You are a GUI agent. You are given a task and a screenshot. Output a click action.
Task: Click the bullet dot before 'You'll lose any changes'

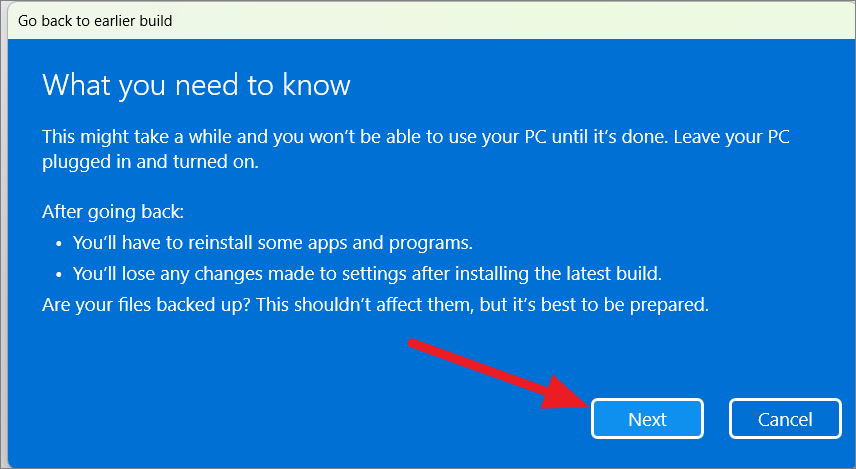(x=59, y=275)
